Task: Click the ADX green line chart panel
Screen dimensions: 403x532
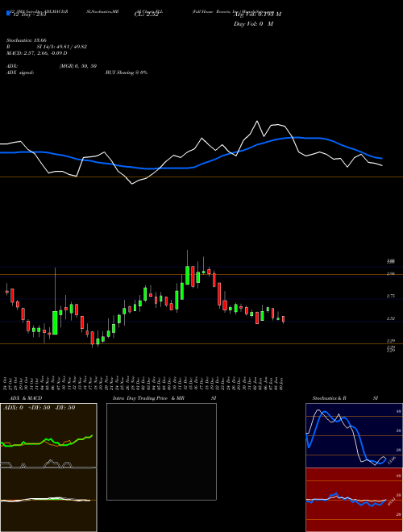Action: (x=48, y=435)
